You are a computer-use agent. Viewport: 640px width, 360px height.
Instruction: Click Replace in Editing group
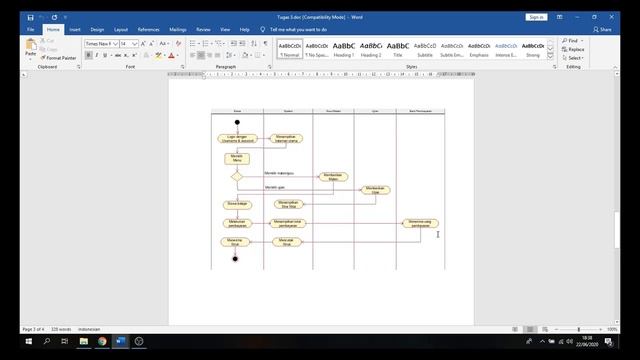[x=573, y=49]
